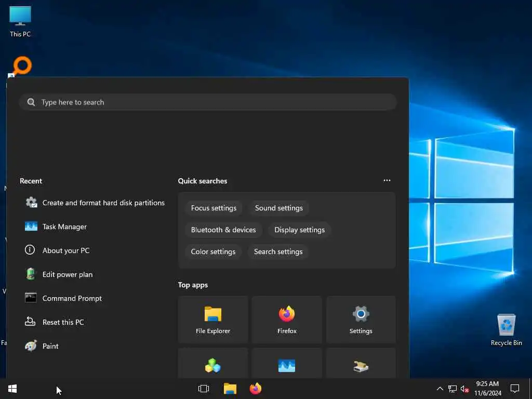
Task: Open Create and format hard disk partitions
Action: (95, 203)
